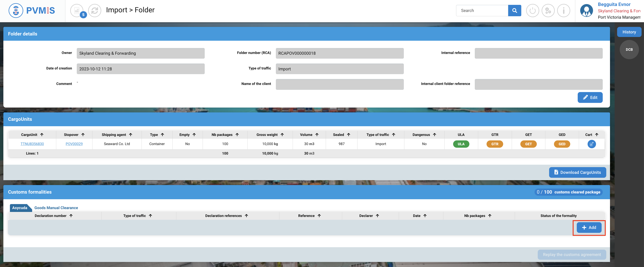Click the user avatar icon
The width and height of the screenshot is (644, 267).
pyautogui.click(x=586, y=10)
